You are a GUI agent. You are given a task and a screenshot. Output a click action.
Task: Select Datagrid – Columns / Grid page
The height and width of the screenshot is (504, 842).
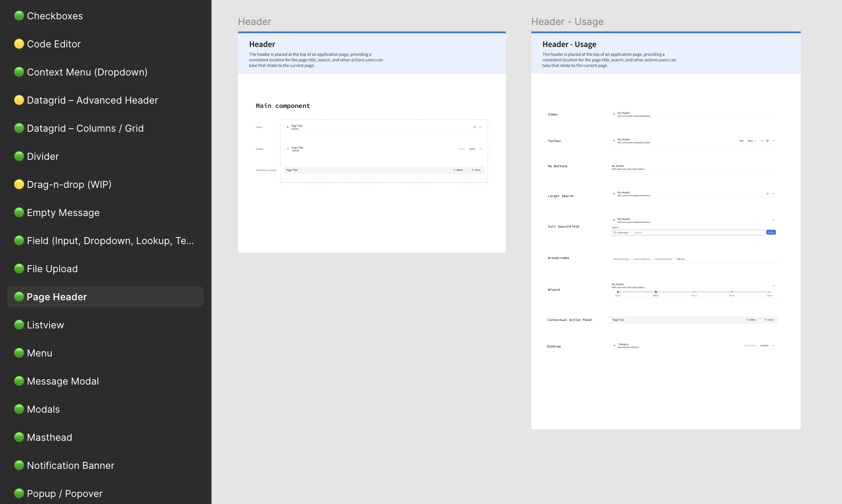(105, 128)
